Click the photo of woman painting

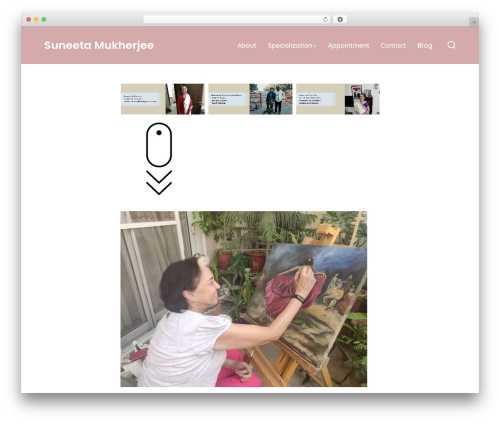tap(244, 299)
